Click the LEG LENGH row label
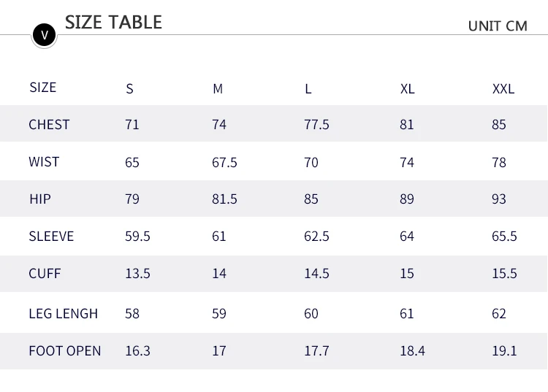The height and width of the screenshot is (392, 548). coord(63,314)
